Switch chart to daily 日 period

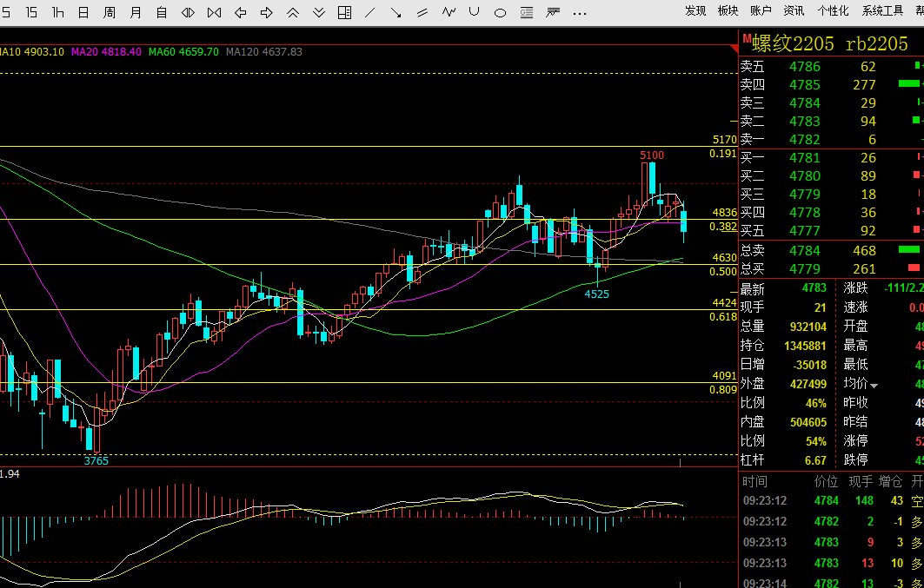point(83,12)
